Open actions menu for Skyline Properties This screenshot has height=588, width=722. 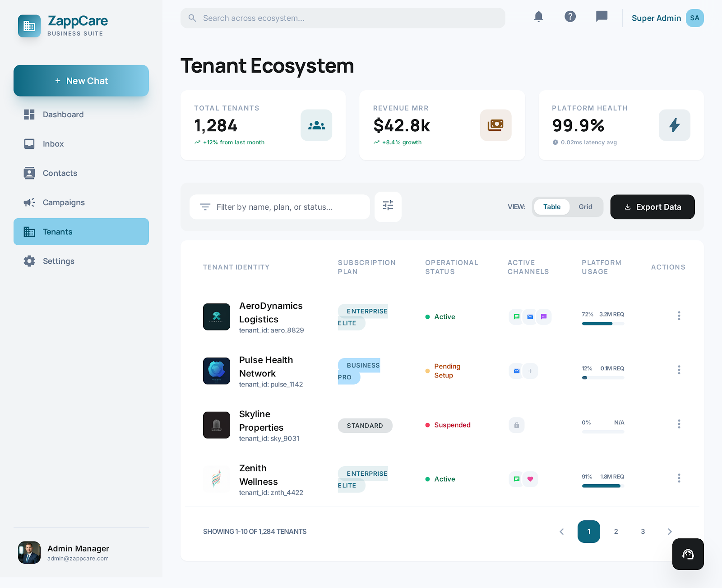(679, 424)
